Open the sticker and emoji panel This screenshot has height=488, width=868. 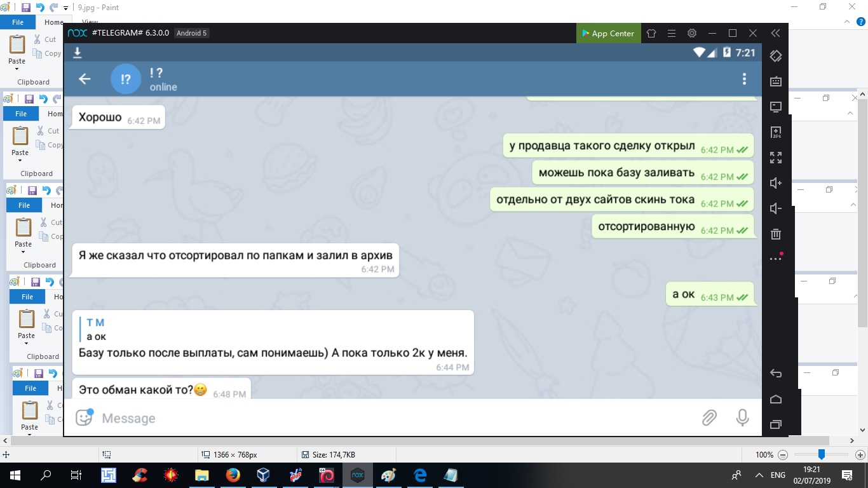pyautogui.click(x=84, y=417)
